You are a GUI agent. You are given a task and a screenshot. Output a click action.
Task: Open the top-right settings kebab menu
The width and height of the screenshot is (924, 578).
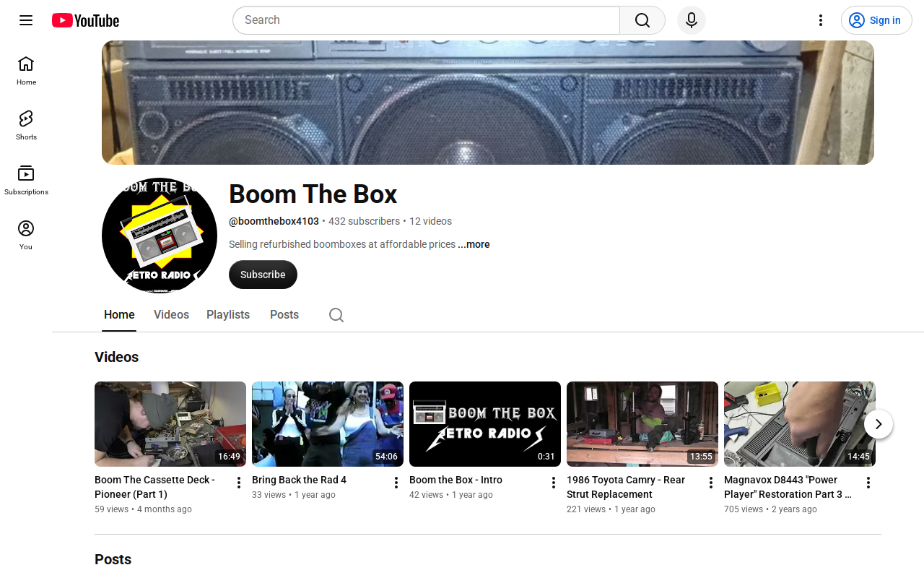click(x=820, y=20)
